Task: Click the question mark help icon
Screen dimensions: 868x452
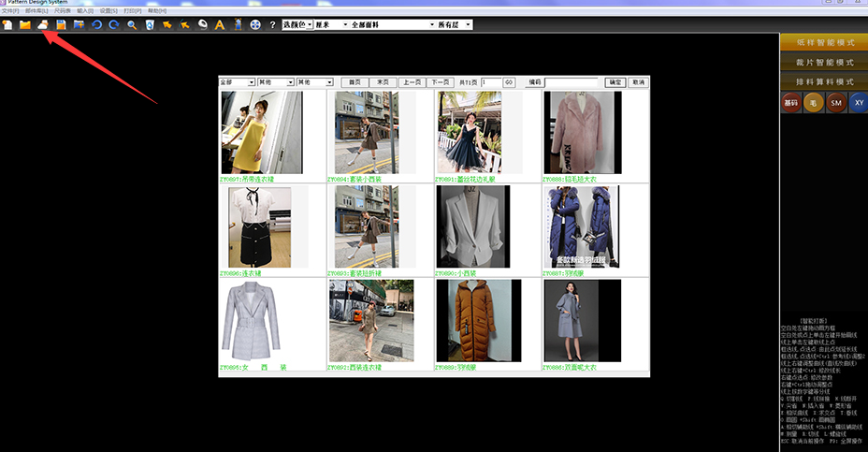Action: tap(272, 23)
